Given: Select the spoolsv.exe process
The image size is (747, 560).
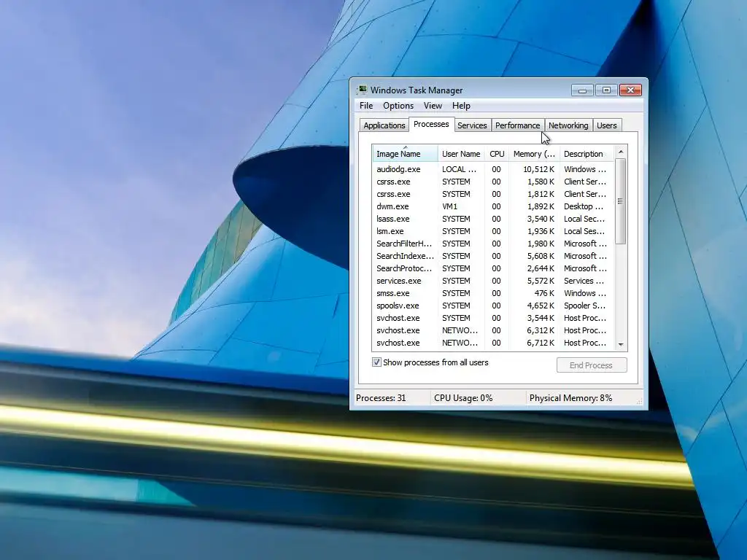Looking at the screenshot, I should pos(492,306).
